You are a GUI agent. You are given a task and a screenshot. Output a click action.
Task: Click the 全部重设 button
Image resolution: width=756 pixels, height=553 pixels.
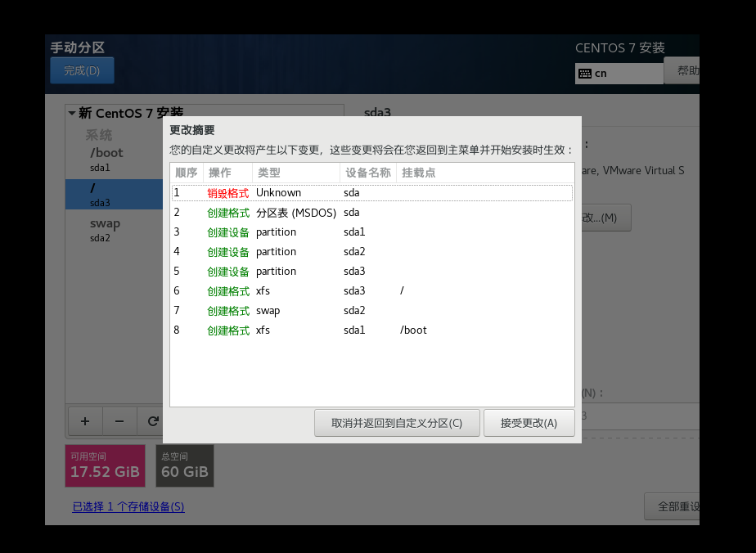[x=672, y=506]
